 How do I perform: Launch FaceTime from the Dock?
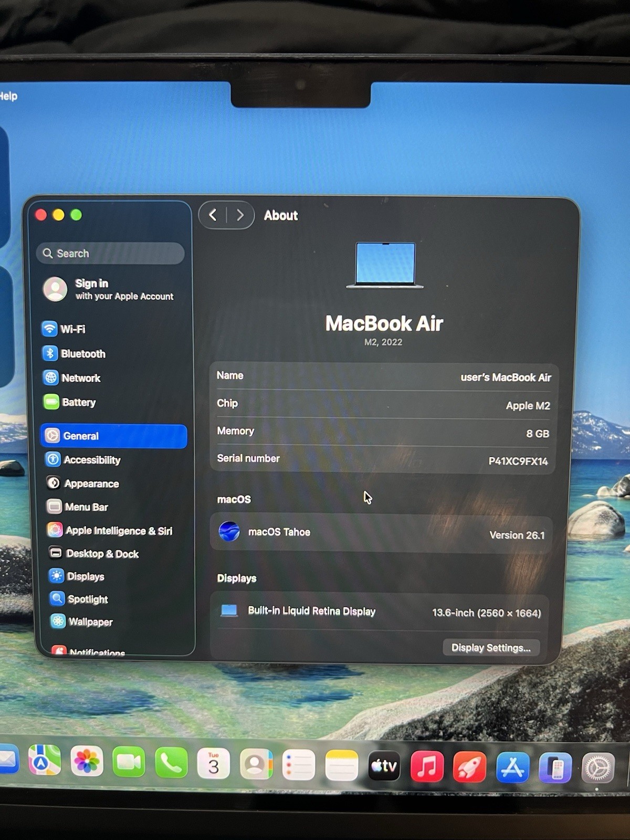pos(129,762)
